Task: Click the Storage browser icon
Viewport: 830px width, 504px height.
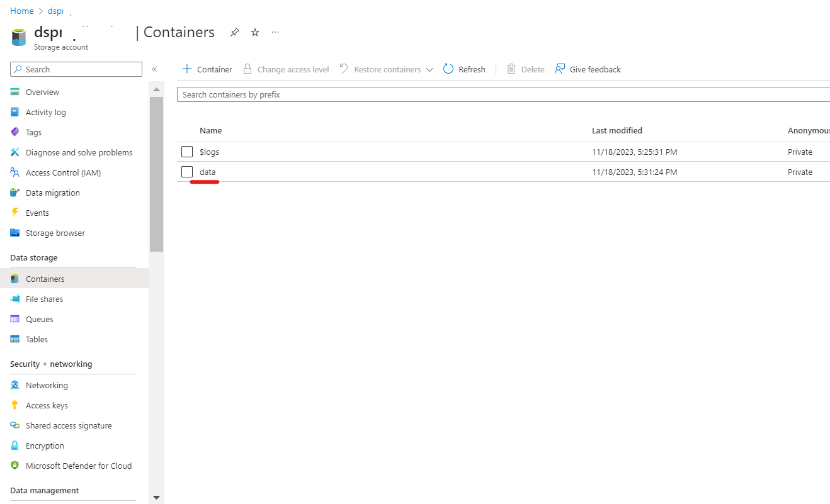Action: tap(15, 233)
